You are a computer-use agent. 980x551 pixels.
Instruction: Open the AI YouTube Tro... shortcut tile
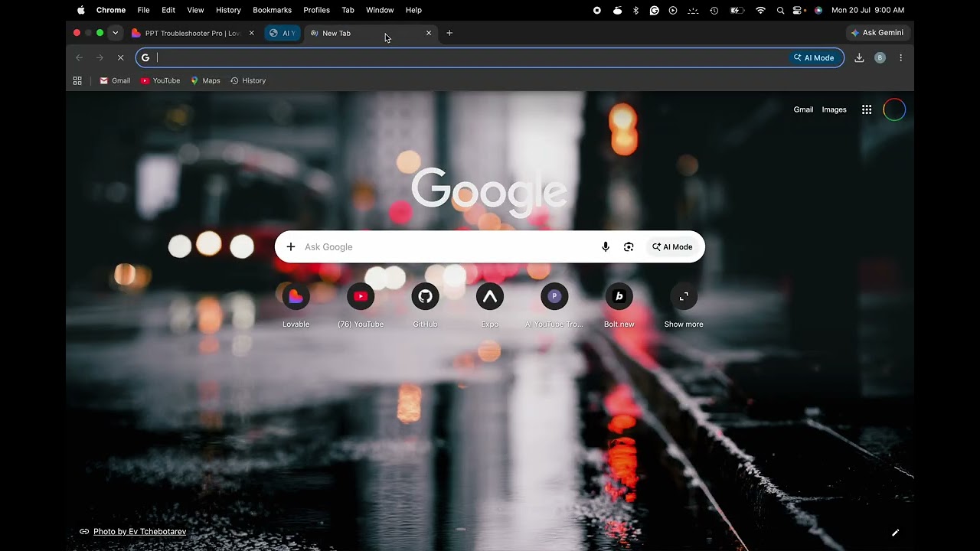554,305
